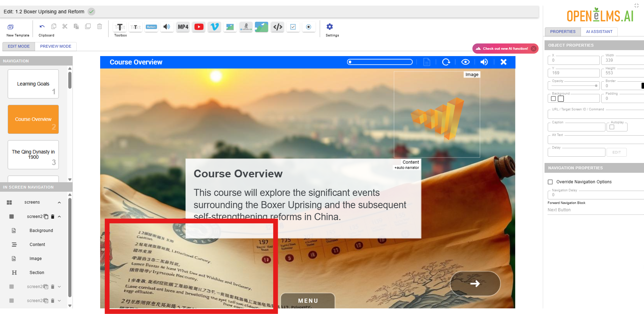Click the Menu button on the slide
The width and height of the screenshot is (644, 314).
[x=308, y=301]
